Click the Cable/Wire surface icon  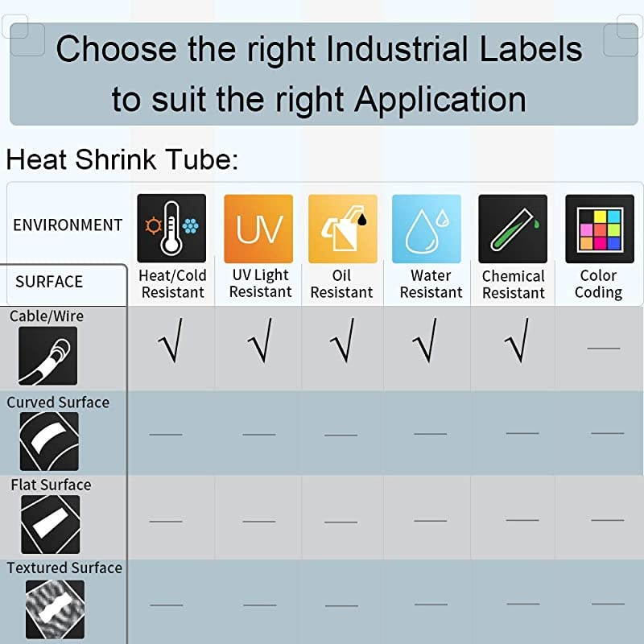[x=48, y=356]
